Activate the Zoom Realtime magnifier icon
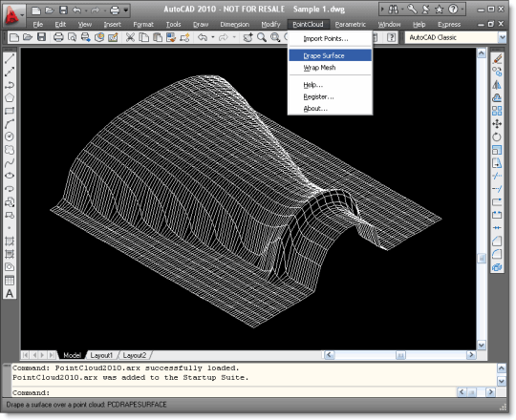The width and height of the screenshot is (516, 420). 262,37
